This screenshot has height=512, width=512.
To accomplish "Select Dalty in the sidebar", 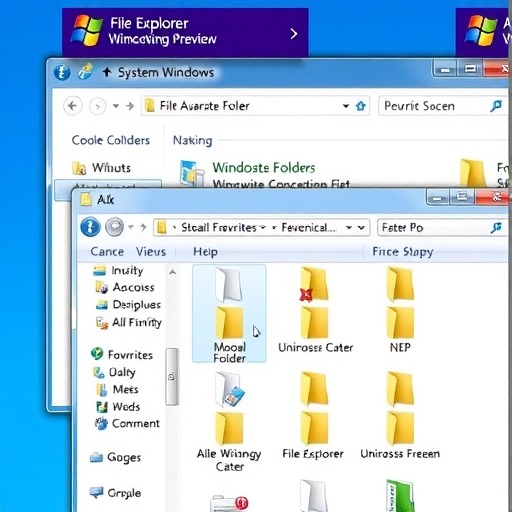I will pyautogui.click(x=114, y=372).
